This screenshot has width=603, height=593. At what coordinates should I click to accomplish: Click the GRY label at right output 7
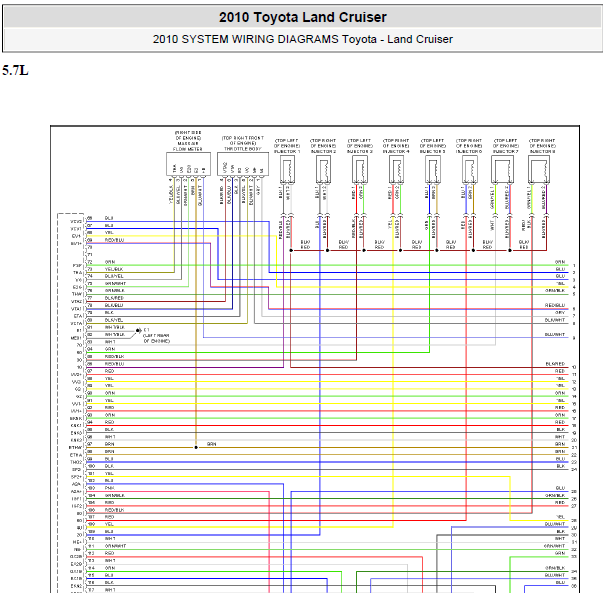pos(560,313)
